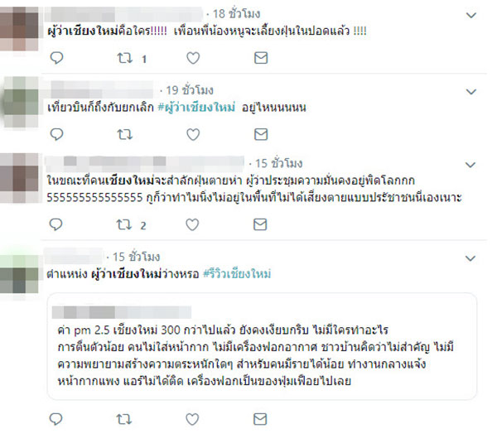Share the 19 ชั่วโมง tweet by message

(261, 134)
